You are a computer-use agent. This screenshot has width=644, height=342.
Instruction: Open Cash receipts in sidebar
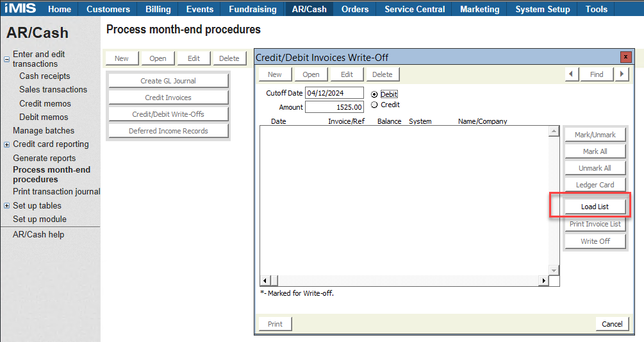45,76
